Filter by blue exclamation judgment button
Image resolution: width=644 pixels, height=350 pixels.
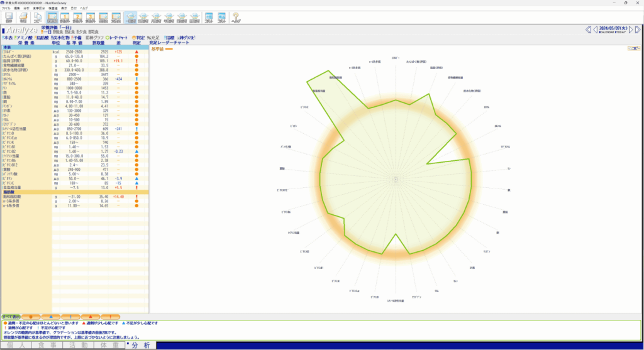70,317
